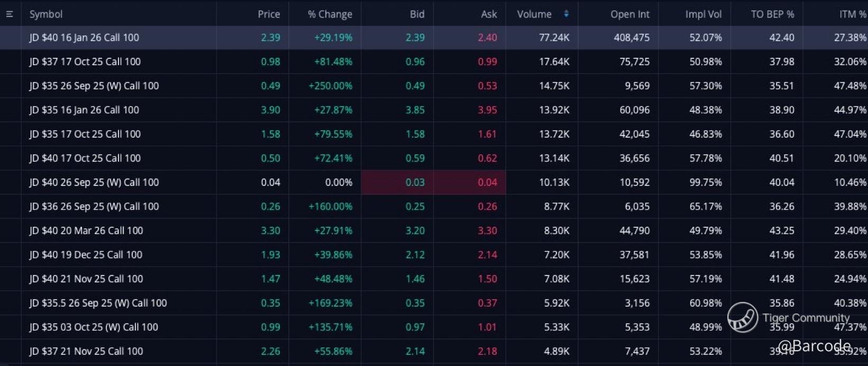
Task: Select JD $35 26 Sep 25 (W) Call
Action: (x=94, y=86)
